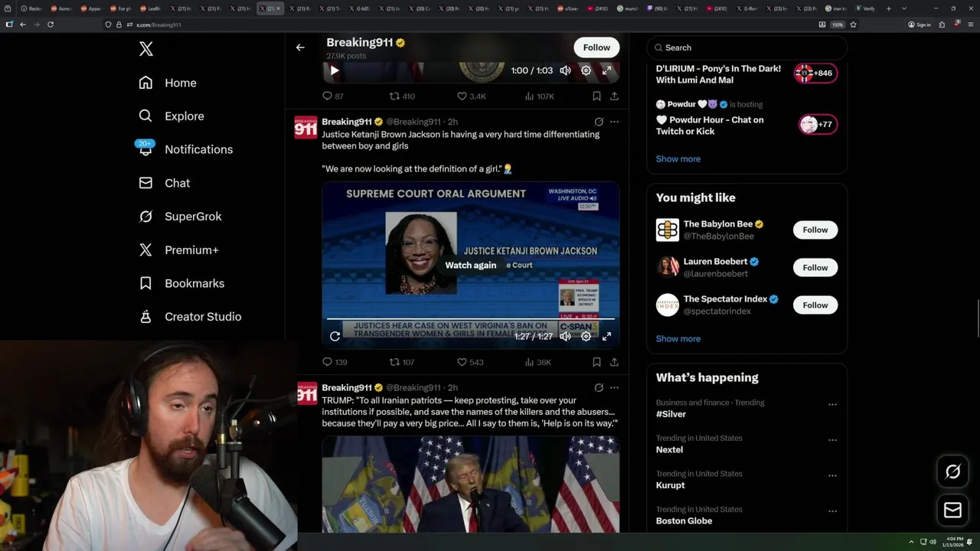Viewport: 980px width, 551px height.
Task: Bookmark the Ketanji Brown Jackson post
Action: (596, 362)
